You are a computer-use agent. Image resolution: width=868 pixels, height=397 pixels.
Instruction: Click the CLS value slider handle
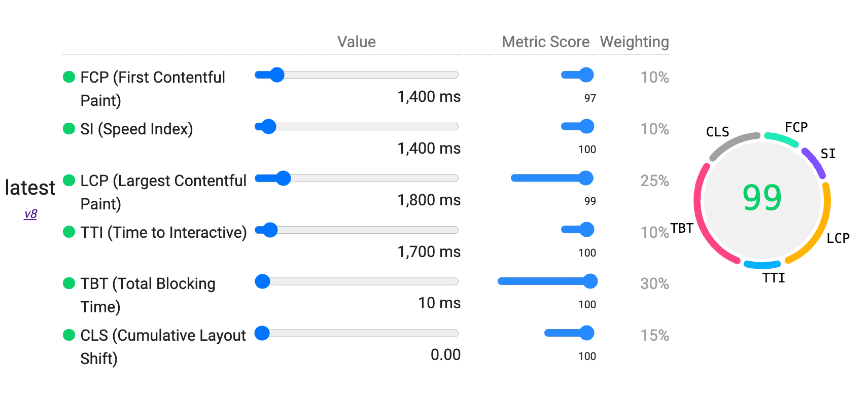point(262,333)
